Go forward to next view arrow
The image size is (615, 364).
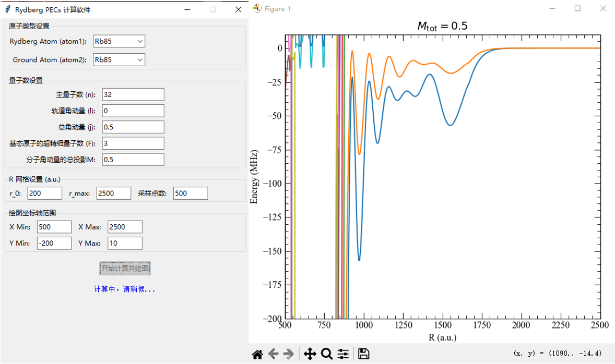[289, 354]
